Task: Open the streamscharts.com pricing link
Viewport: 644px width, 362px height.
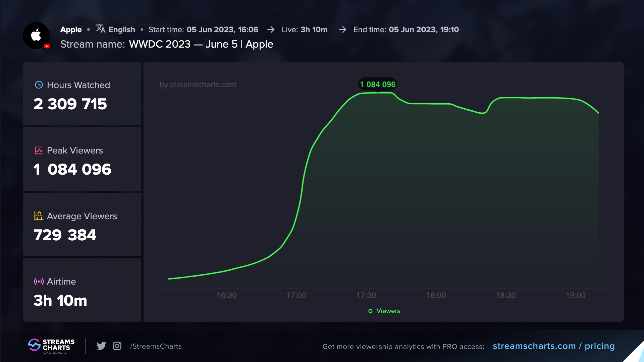Action: click(554, 346)
